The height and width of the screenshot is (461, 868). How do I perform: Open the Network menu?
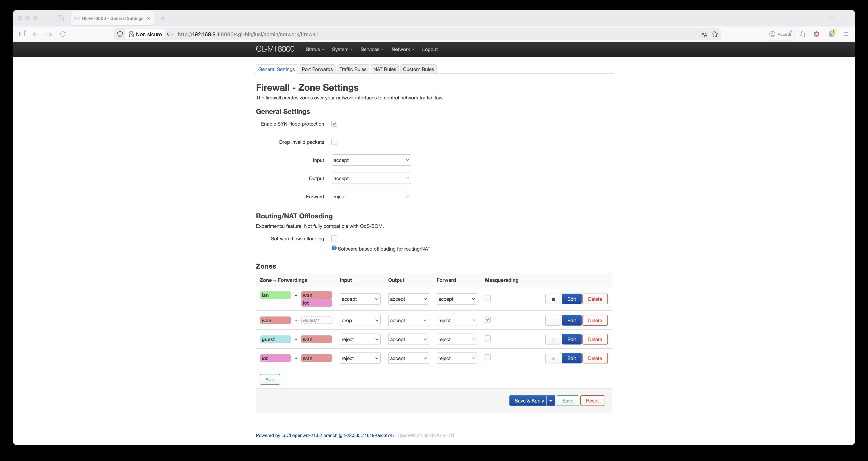[x=402, y=49]
